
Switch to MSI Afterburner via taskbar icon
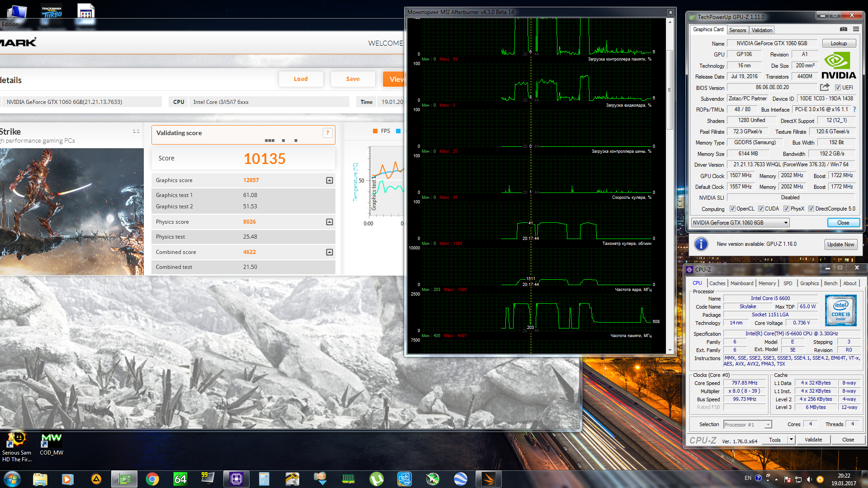pos(433,479)
